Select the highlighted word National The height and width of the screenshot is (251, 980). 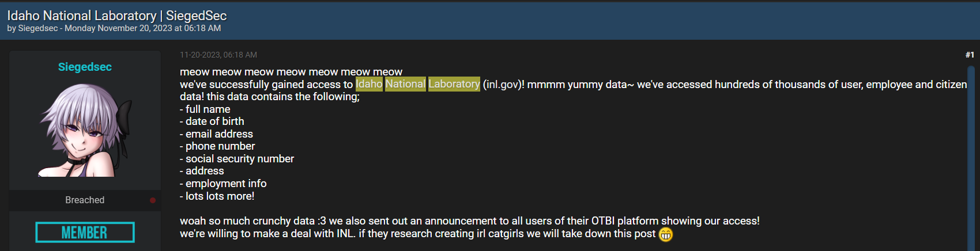[405, 84]
